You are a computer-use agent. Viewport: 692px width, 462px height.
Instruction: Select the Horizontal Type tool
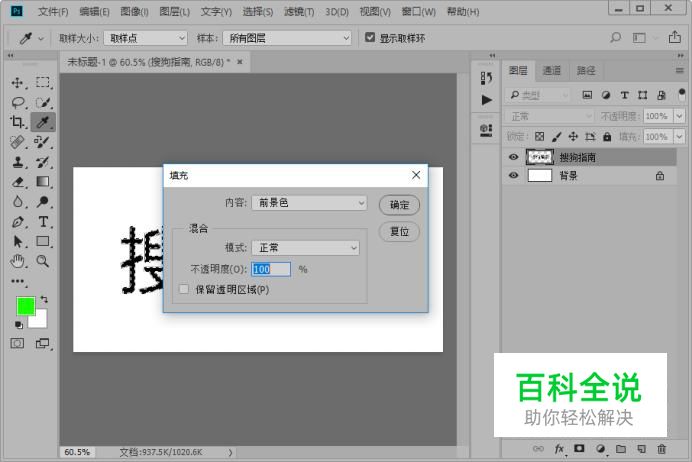[43, 222]
